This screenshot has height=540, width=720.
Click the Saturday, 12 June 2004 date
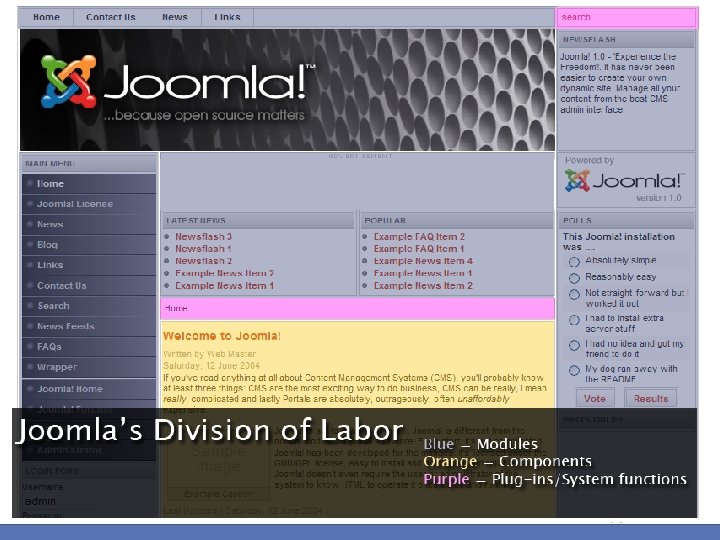212,366
